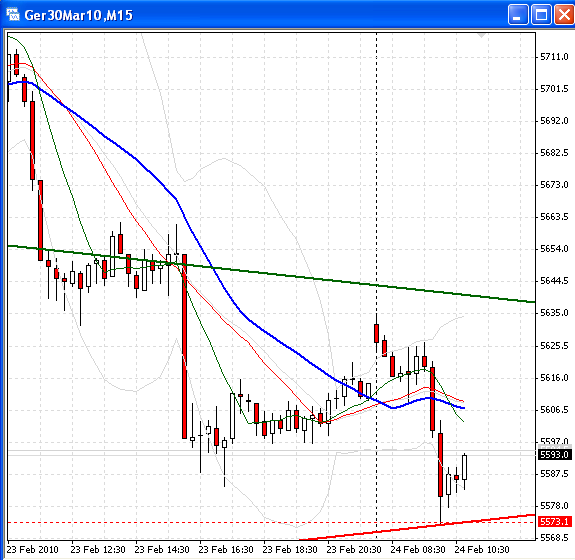The image size is (575, 560).
Task: Click the 24 Feb 08:30 time label
Action: [418, 550]
